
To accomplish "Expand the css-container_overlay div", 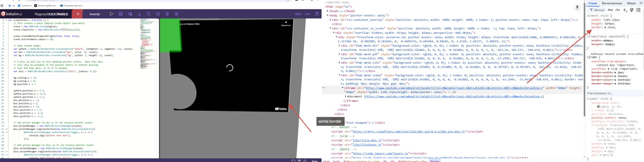I will point(331,20).
